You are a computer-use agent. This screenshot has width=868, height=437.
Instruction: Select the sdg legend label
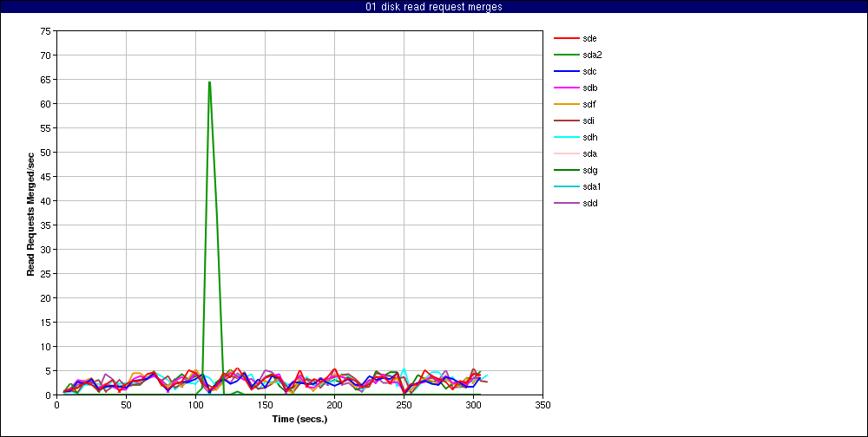click(590, 170)
